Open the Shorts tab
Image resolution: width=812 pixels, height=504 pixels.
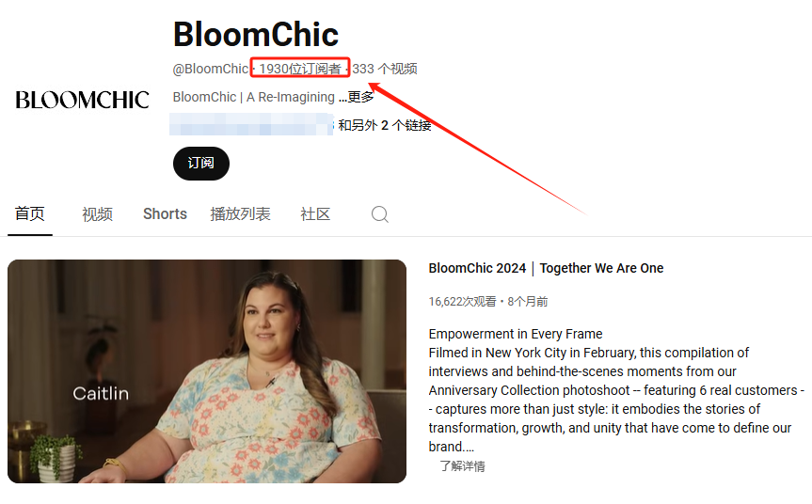click(165, 213)
